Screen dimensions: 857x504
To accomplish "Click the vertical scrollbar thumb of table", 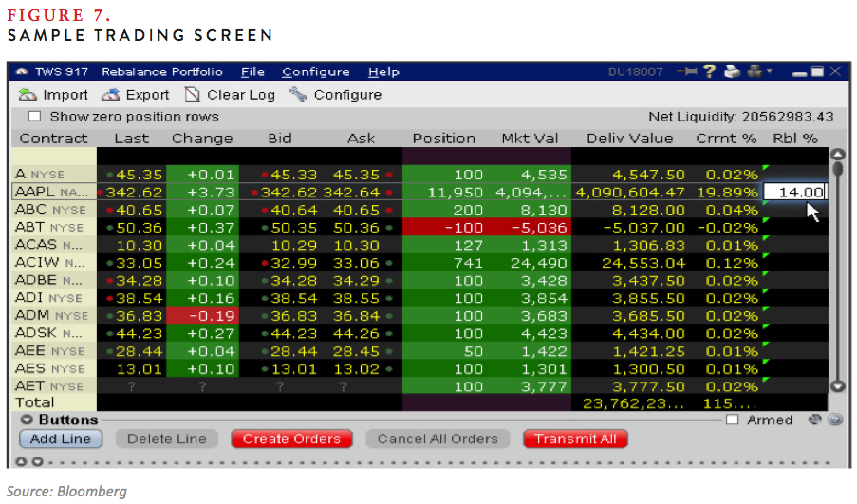I will (838, 169).
